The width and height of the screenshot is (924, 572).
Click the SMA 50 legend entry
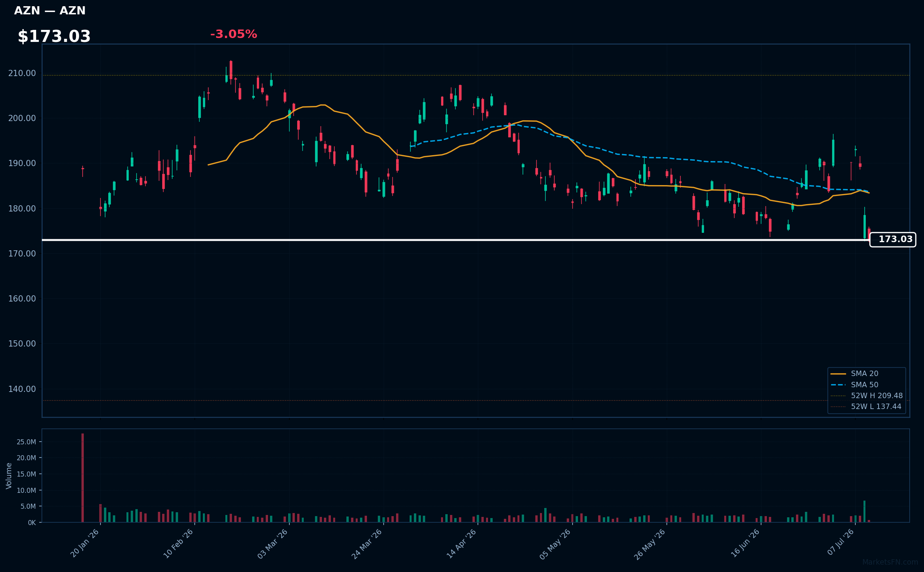point(865,385)
